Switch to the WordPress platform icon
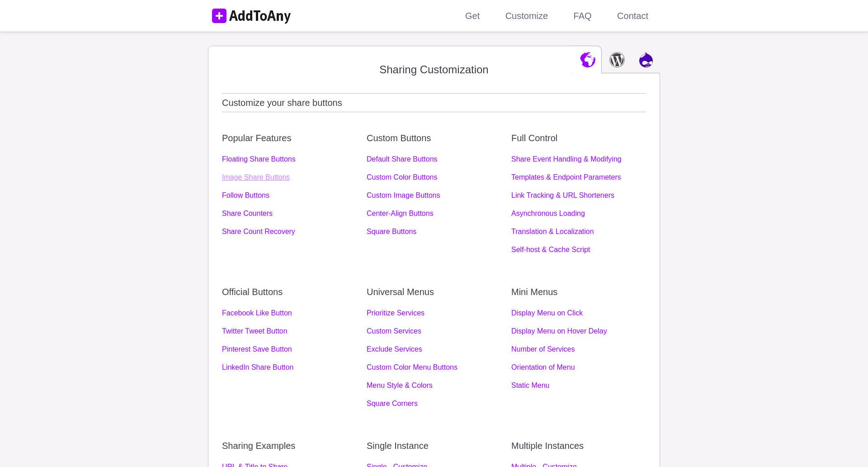This screenshot has height=467, width=868. tap(617, 60)
